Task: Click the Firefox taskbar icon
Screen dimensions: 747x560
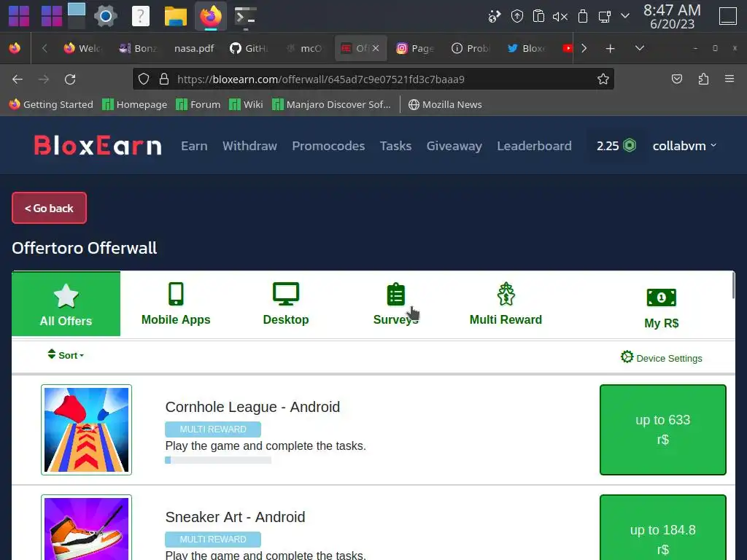Action: click(211, 16)
